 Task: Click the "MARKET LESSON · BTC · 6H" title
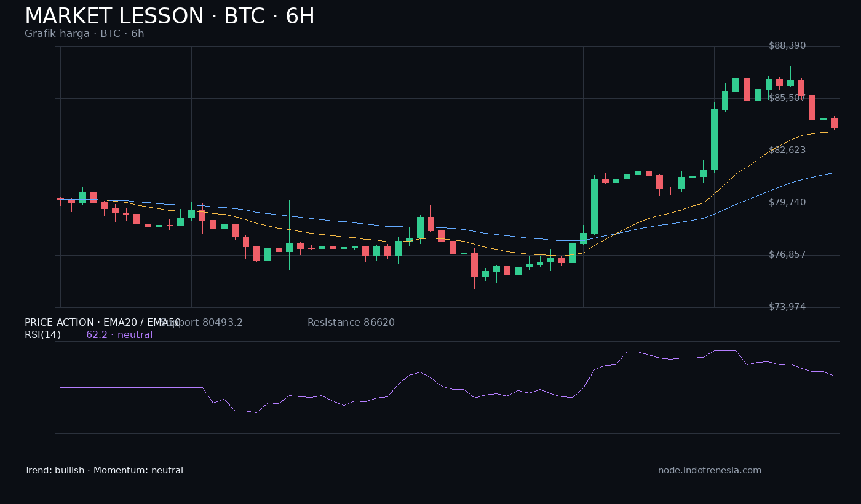point(170,17)
